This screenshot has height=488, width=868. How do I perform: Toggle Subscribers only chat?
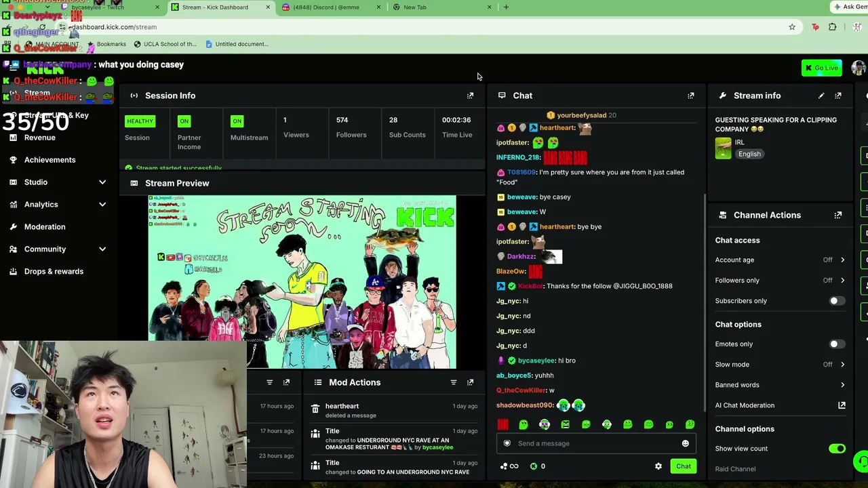click(x=837, y=301)
